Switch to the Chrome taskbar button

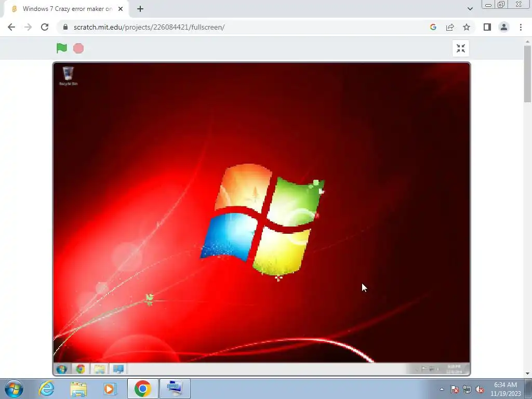tap(142, 389)
